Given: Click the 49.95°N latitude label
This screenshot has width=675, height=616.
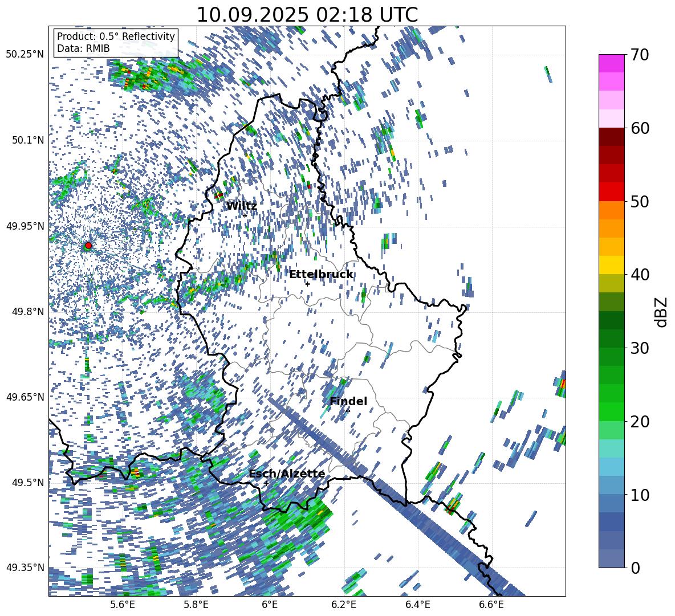Looking at the screenshot, I should click(25, 226).
